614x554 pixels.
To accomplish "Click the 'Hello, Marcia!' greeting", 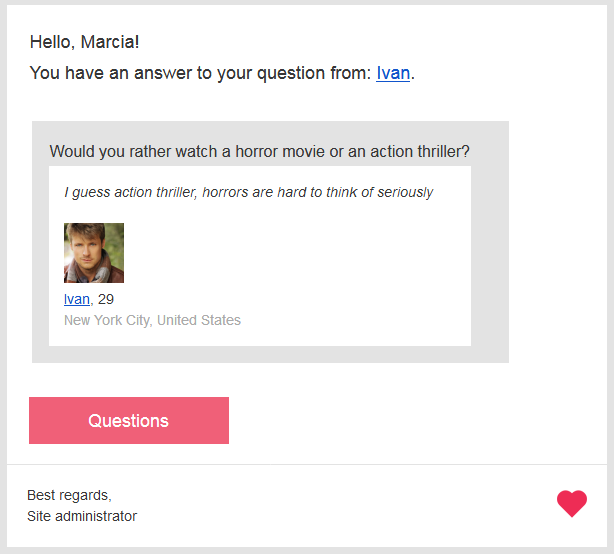I will tap(85, 42).
